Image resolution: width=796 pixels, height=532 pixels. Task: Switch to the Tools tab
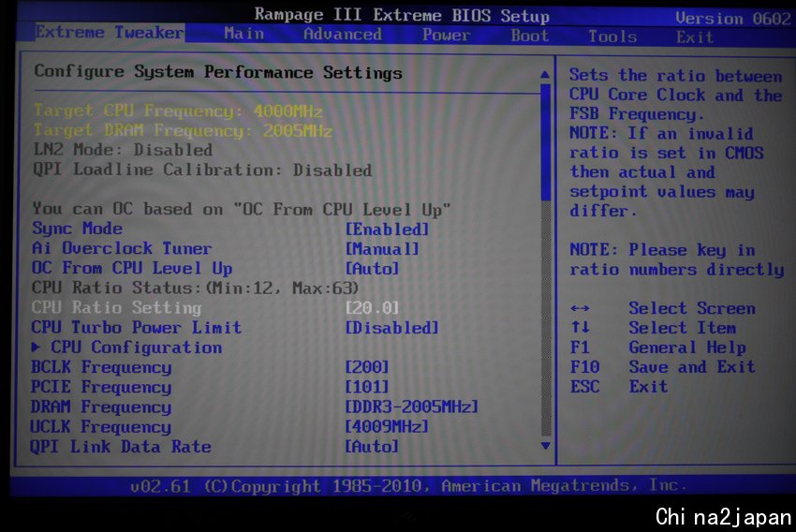pos(612,36)
